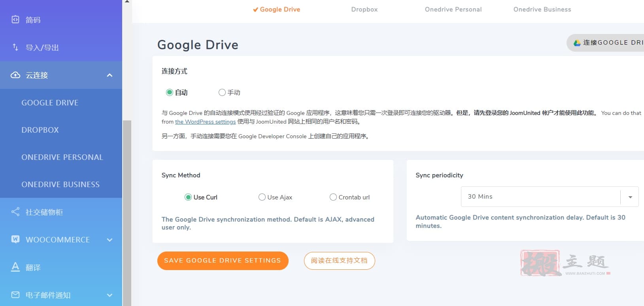Viewport: 644px width, 306px height.
Task: Switch to the Onedrive Personal tab
Action: tap(453, 9)
